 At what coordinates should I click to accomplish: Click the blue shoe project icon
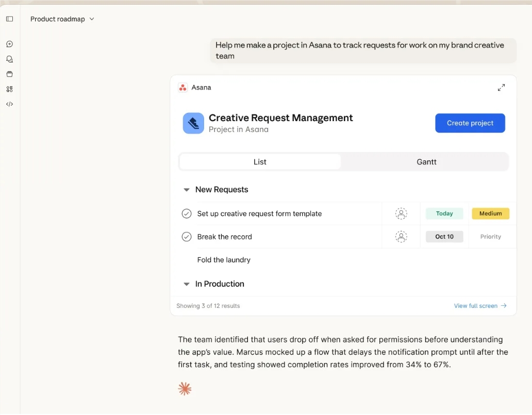tap(193, 123)
